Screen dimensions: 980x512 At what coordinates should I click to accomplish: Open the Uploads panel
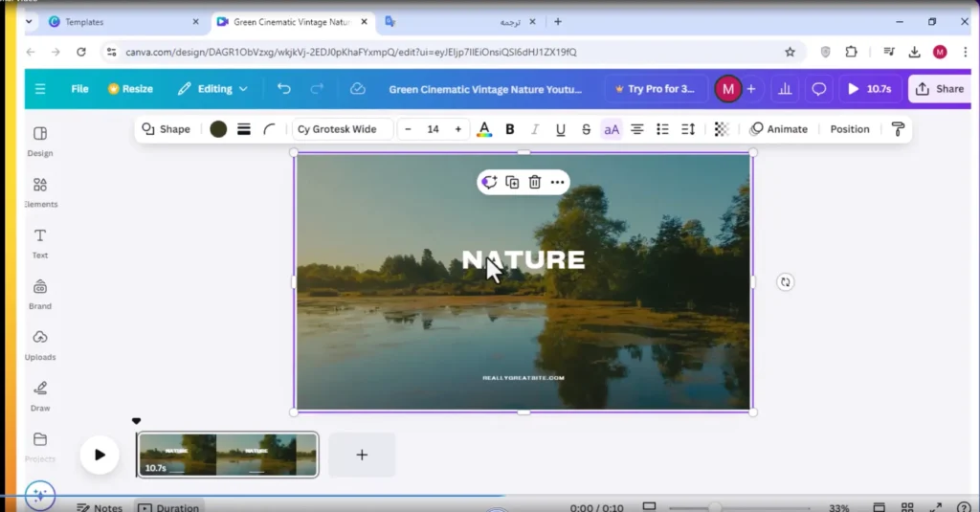pos(40,345)
